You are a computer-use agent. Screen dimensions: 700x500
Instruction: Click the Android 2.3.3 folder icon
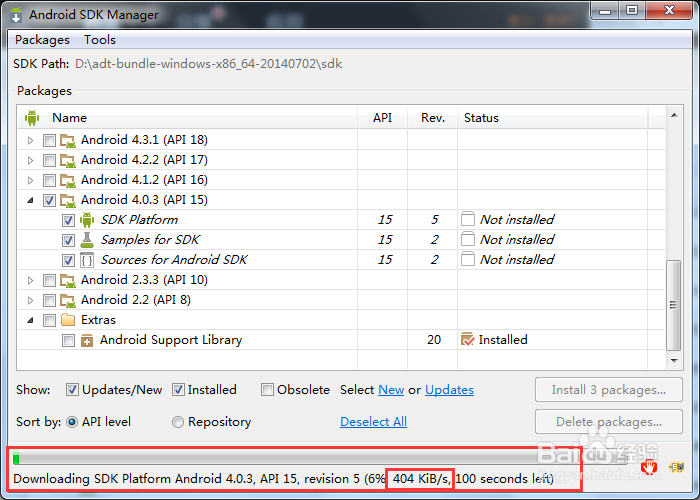coord(68,280)
